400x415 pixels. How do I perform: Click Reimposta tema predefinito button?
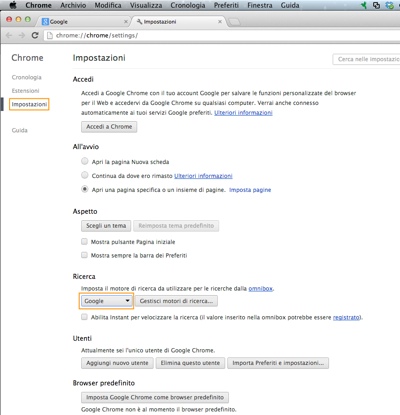click(176, 226)
